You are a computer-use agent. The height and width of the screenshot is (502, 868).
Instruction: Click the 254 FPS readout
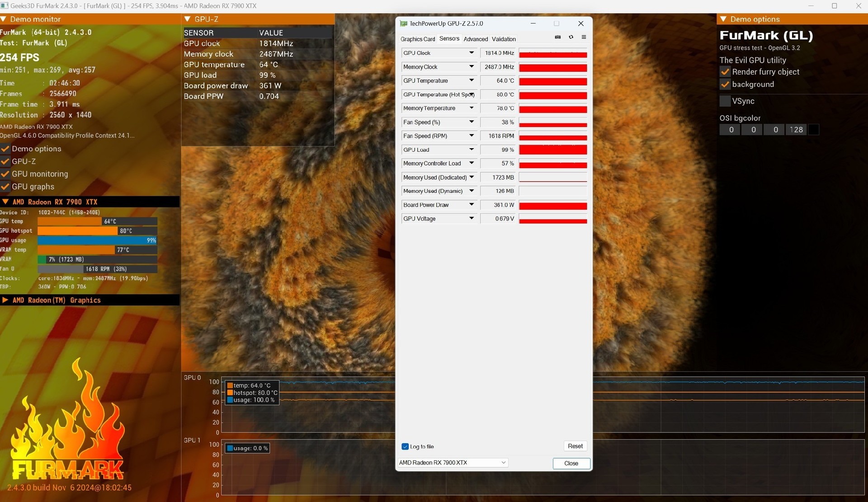[x=20, y=57]
